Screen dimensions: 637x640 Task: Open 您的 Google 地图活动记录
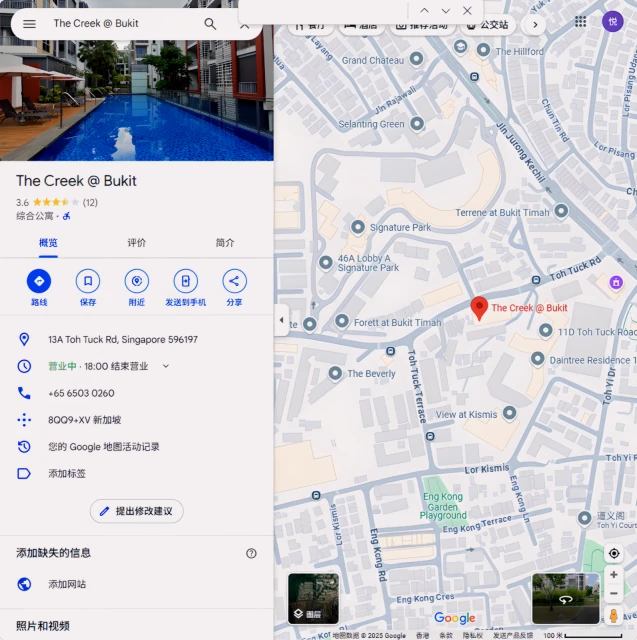[x=137, y=447]
